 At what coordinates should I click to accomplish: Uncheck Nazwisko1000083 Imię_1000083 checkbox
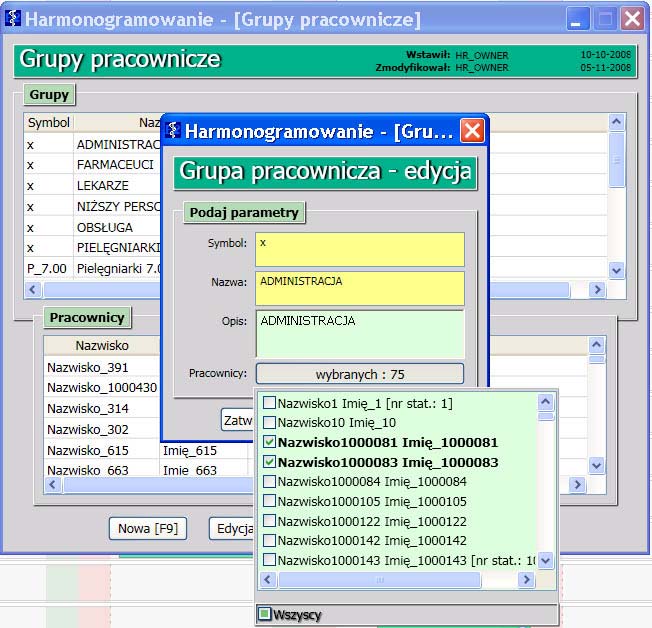point(269,462)
